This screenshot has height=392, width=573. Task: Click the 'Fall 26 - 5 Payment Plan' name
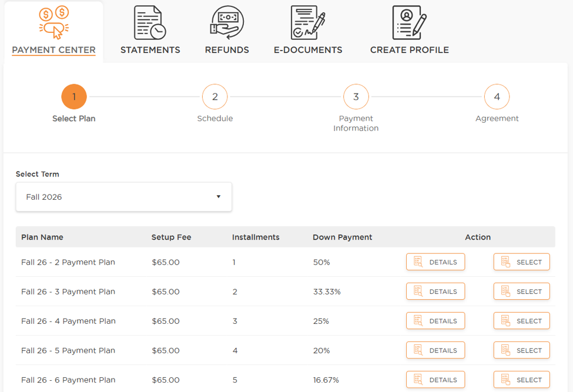pos(68,350)
